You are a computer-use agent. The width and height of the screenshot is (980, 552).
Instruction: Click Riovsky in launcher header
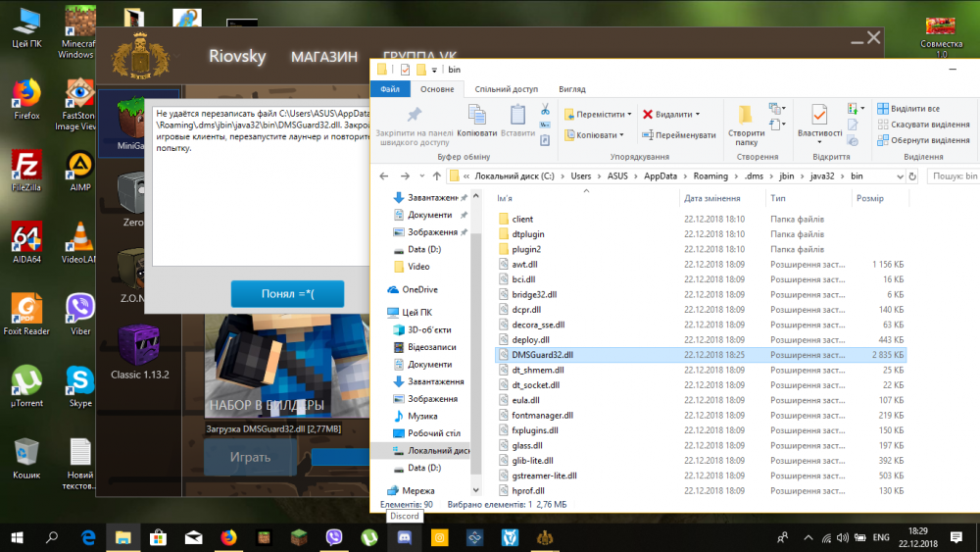237,56
